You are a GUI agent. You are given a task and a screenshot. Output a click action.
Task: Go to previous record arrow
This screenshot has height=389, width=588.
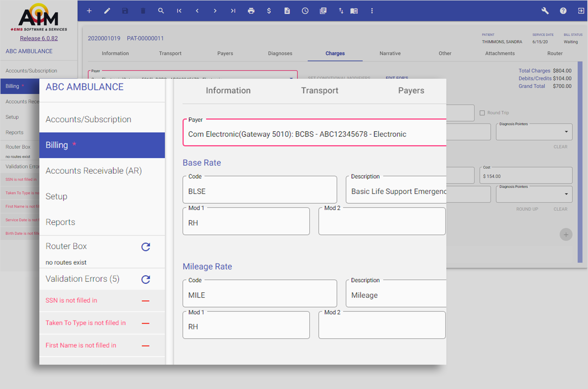coord(197,11)
